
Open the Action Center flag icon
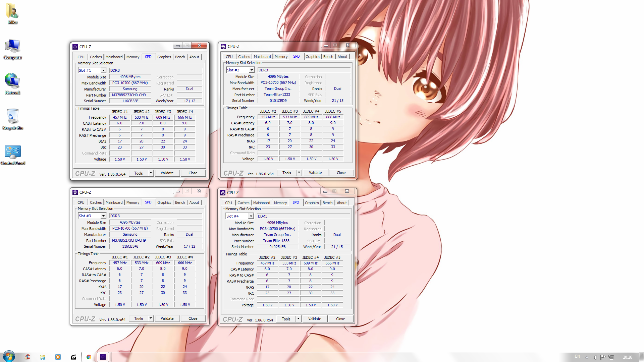pos(603,357)
